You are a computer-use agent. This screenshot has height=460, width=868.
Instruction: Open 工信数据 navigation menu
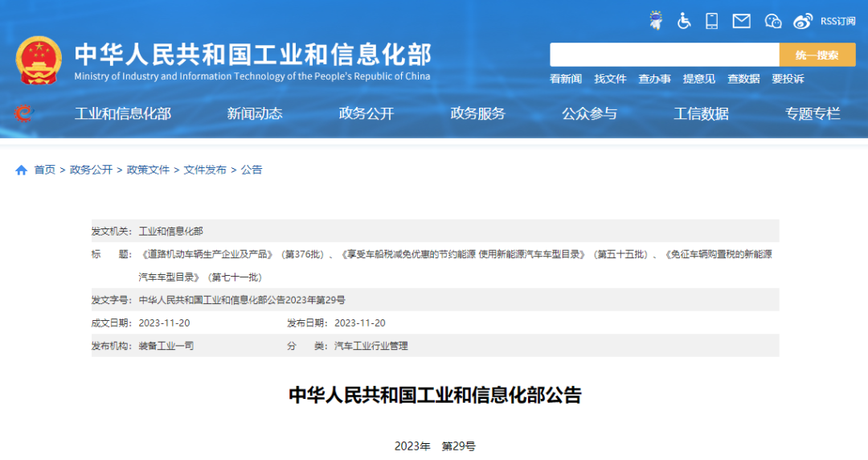(701, 113)
